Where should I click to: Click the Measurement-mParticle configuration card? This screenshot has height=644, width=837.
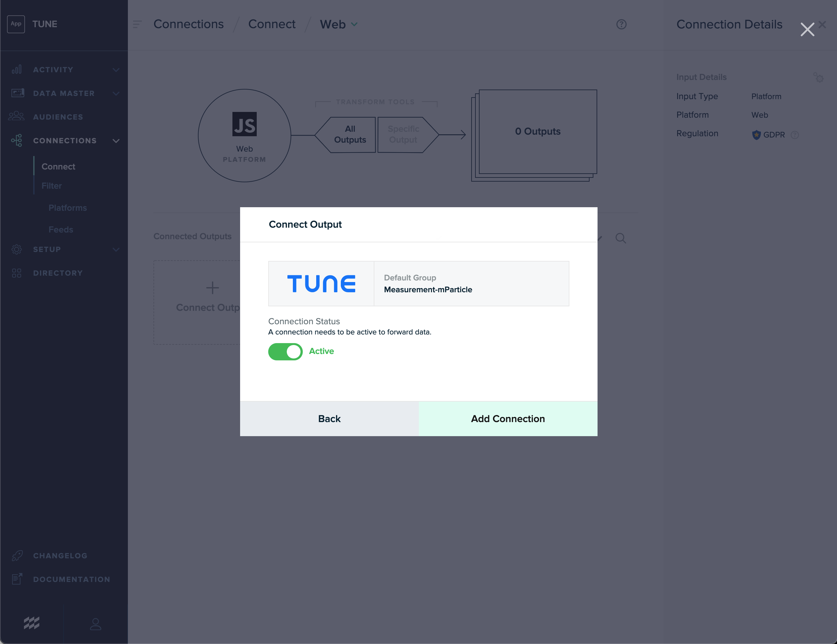coord(419,284)
